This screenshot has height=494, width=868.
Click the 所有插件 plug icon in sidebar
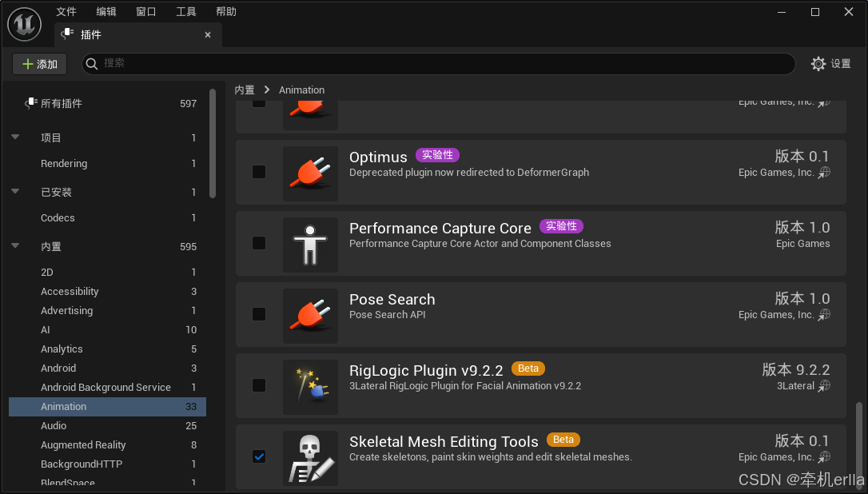30,103
